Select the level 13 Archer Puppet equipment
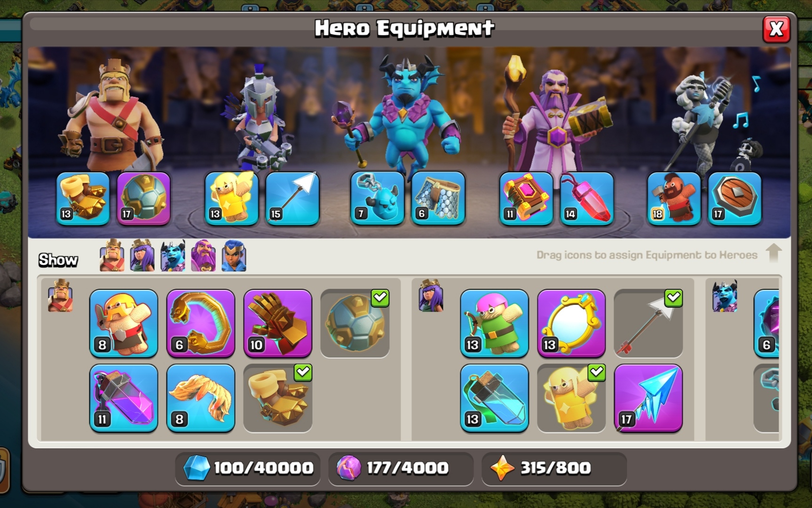The image size is (812, 508). coord(495,324)
